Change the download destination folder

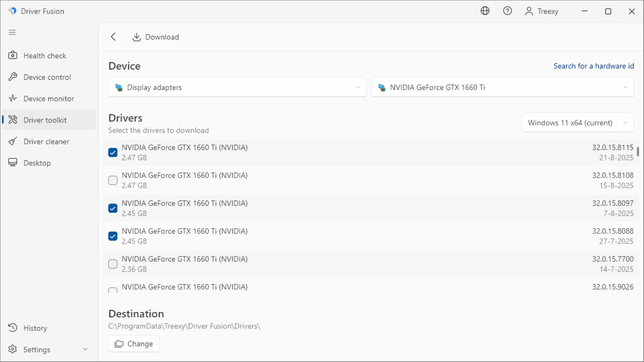pos(133,344)
